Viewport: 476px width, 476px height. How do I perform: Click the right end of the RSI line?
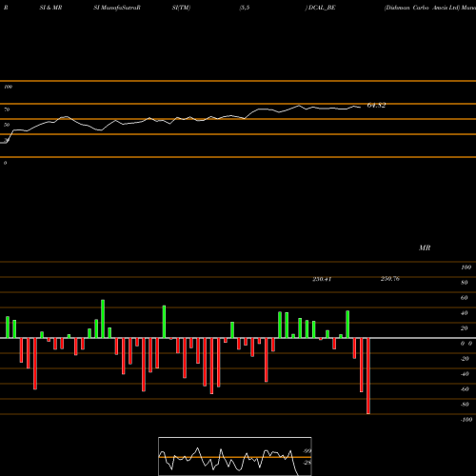pyautogui.click(x=360, y=108)
